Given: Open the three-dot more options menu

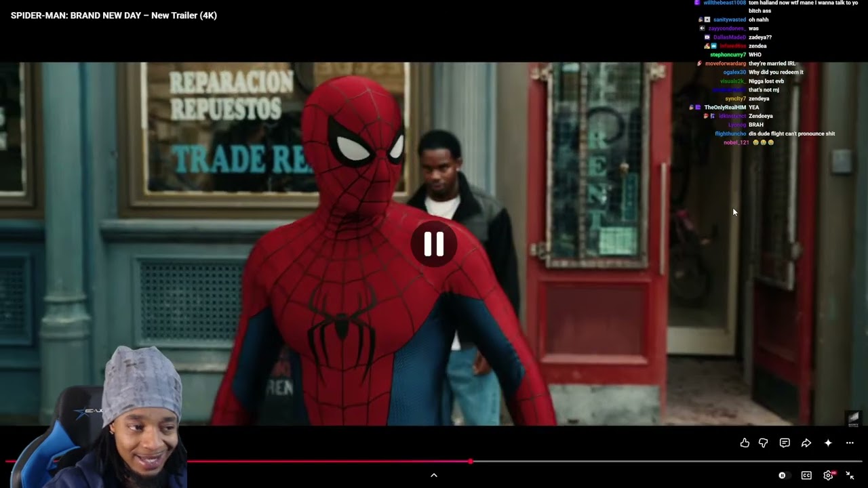Looking at the screenshot, I should (x=850, y=443).
